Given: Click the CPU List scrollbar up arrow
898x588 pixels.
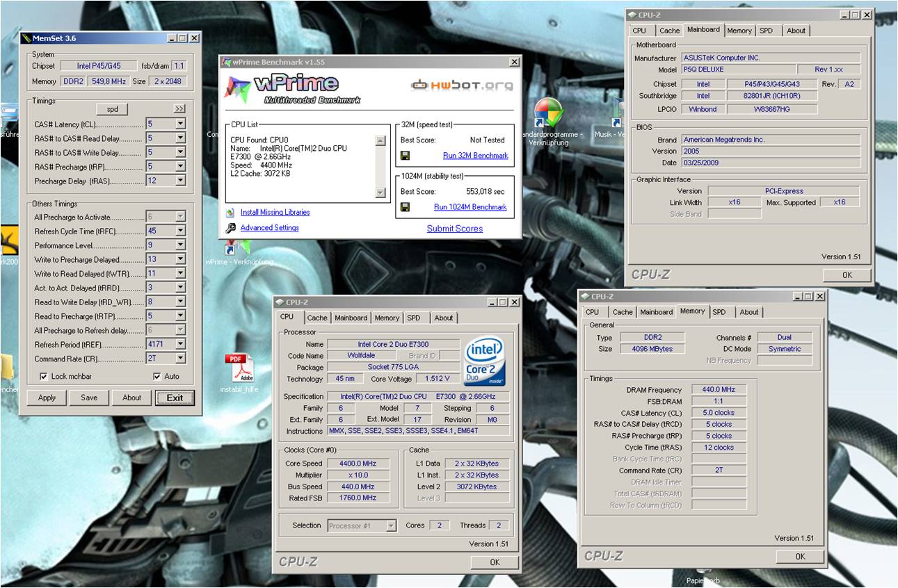Looking at the screenshot, I should point(380,140).
